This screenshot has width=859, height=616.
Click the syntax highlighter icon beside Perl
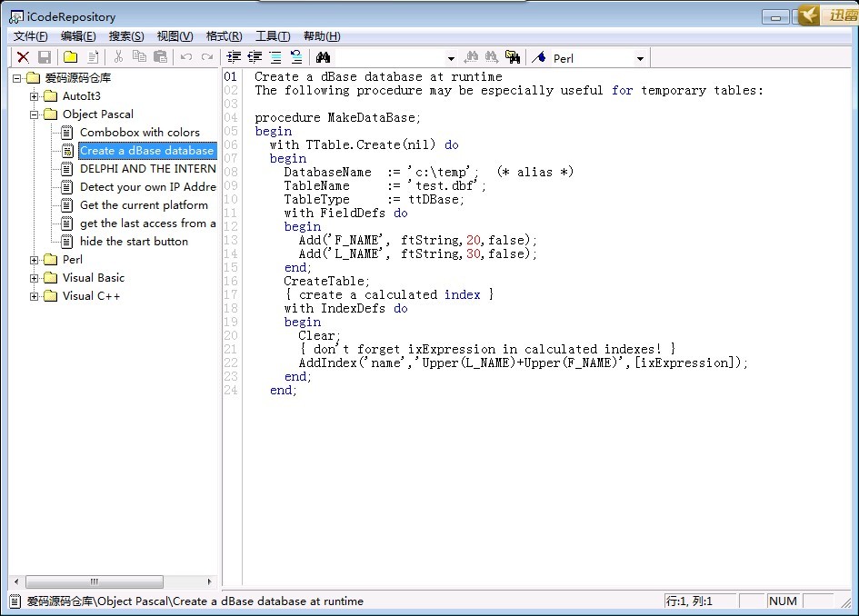click(539, 57)
